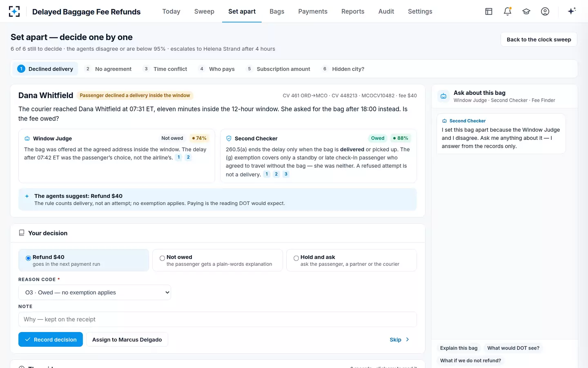Screen dimensions: 588x368
Task: Open the graduation cap help icon
Action: click(x=526, y=11)
